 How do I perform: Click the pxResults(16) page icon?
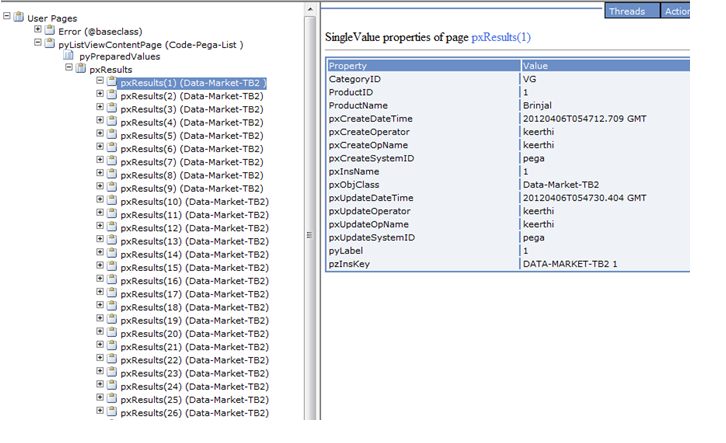112,280
